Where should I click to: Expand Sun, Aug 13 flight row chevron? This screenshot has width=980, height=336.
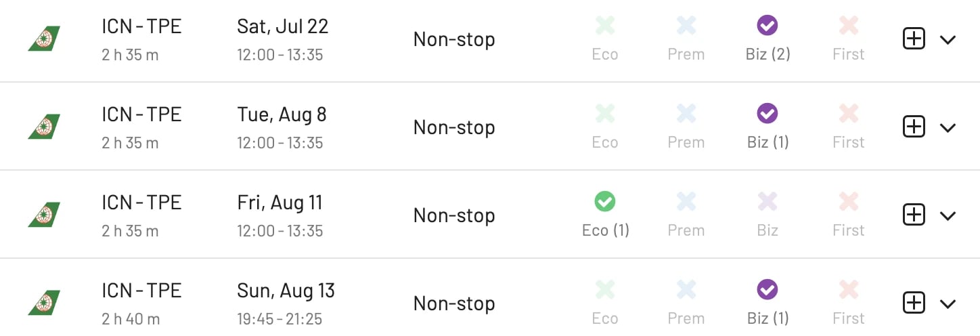(x=948, y=304)
